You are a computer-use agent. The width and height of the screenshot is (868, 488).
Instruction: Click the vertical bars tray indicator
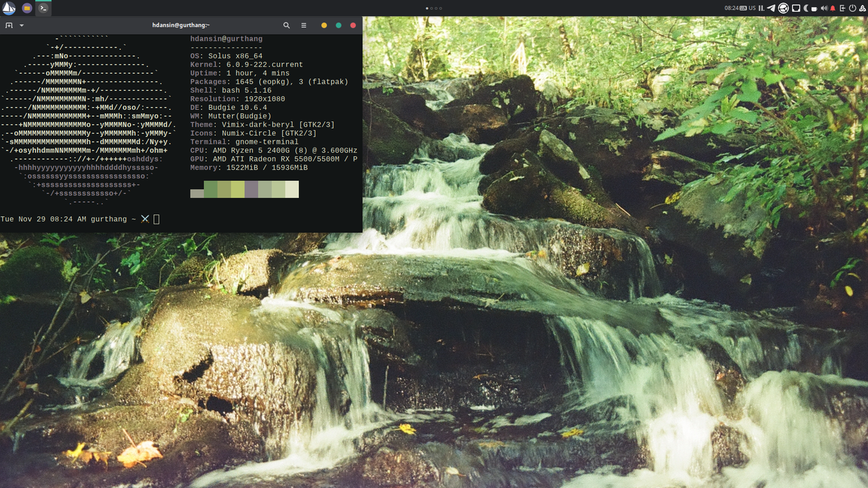761,8
